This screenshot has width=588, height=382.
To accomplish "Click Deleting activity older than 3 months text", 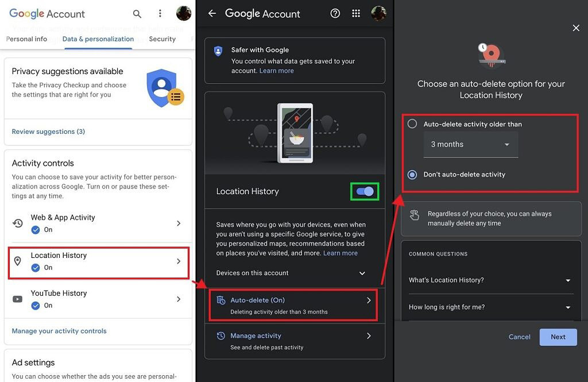I will [279, 312].
